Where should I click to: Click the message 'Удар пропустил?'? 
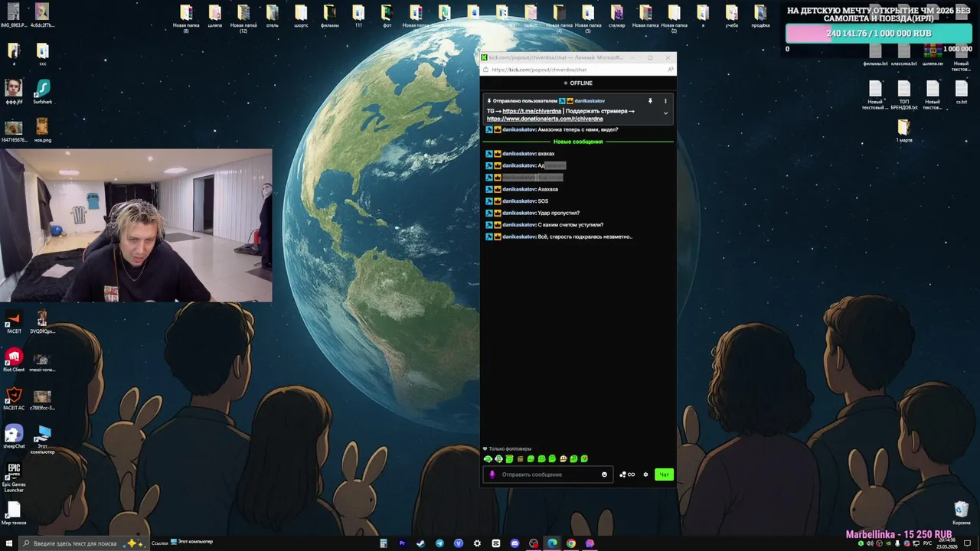click(x=559, y=214)
